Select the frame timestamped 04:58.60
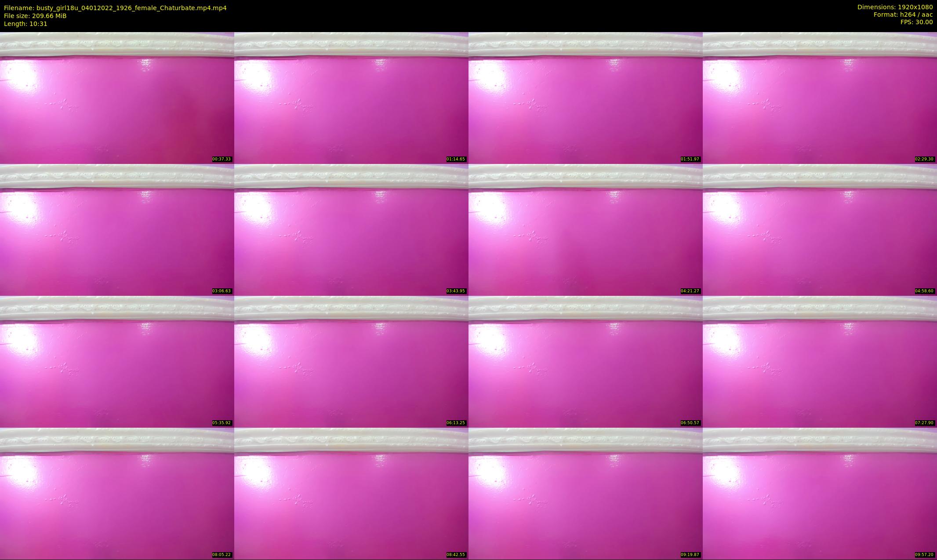This screenshot has width=937, height=560. click(820, 229)
